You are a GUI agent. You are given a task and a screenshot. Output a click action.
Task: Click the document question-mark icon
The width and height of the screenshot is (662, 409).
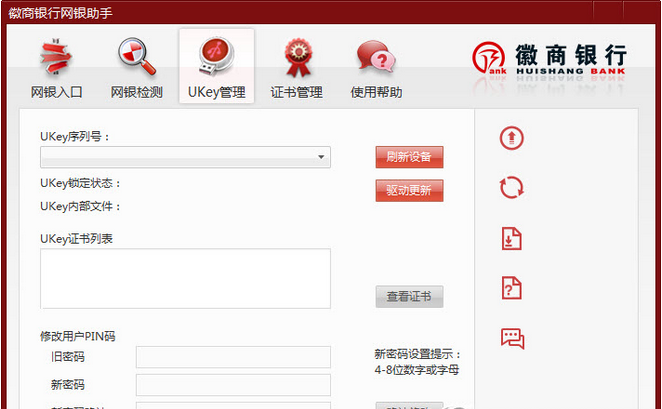pos(512,288)
